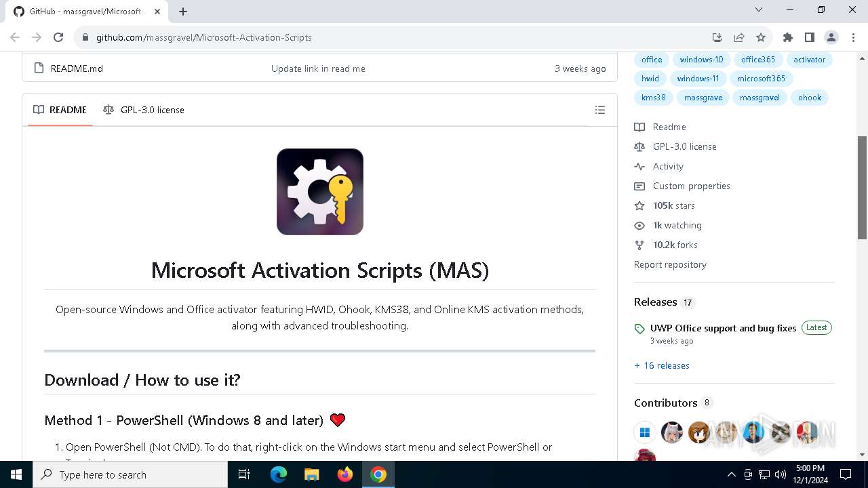Open a new browser tab
This screenshot has height=488, width=868.
183,11
